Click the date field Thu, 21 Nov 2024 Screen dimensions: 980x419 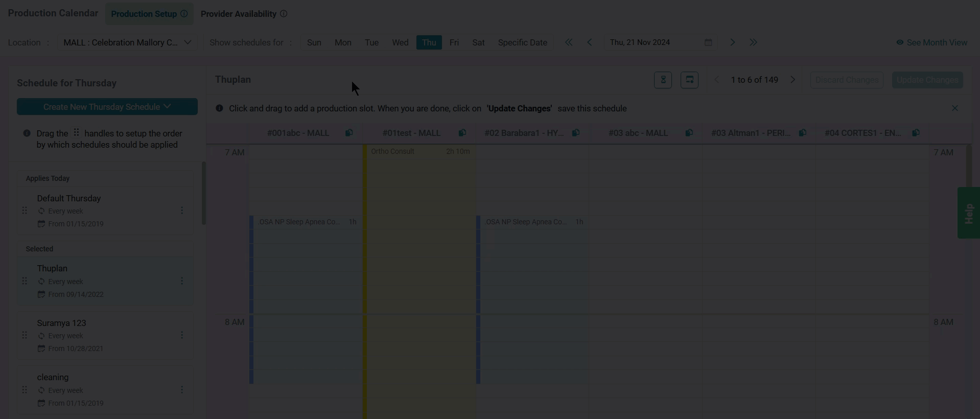(x=660, y=42)
